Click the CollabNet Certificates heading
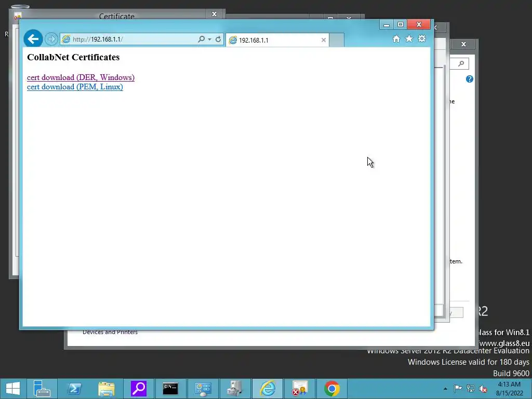This screenshot has height=399, width=532. click(73, 57)
